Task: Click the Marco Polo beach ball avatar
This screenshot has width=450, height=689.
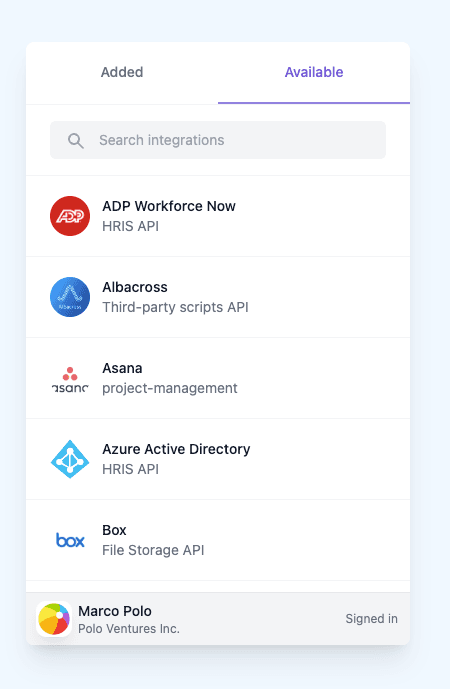Action: pyautogui.click(x=54, y=619)
